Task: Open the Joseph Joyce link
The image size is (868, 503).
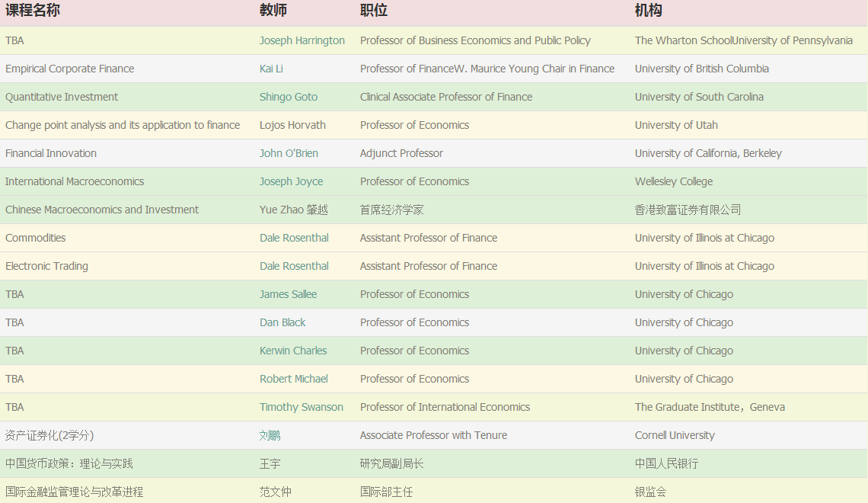Action: [291, 181]
